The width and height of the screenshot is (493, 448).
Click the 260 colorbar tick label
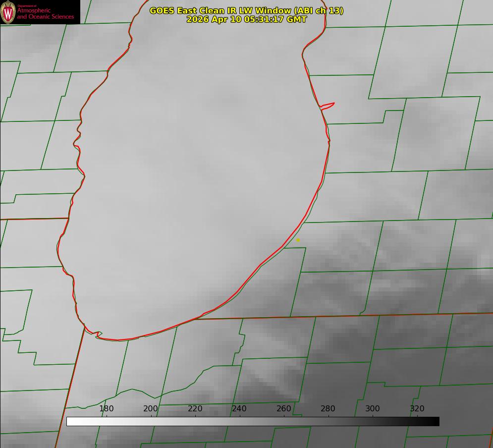click(283, 408)
